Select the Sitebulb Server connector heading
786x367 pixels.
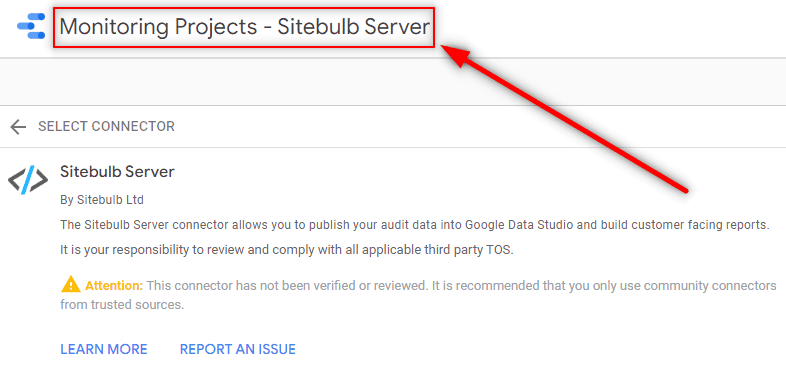tap(117, 172)
